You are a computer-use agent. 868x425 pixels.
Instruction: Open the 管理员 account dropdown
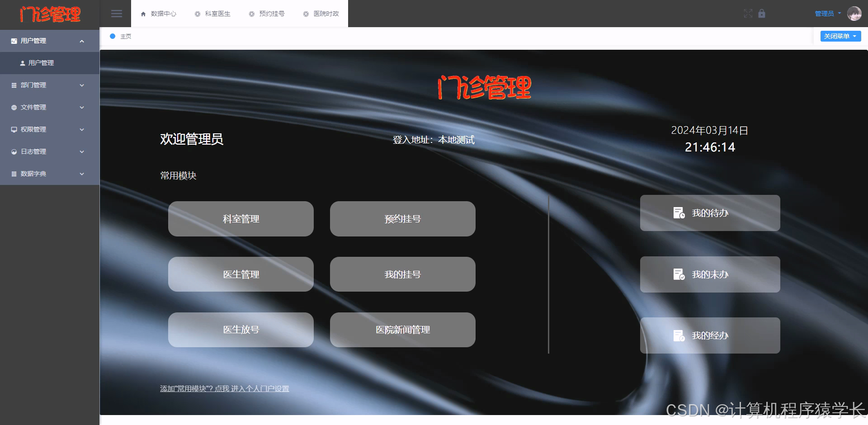pyautogui.click(x=827, y=14)
